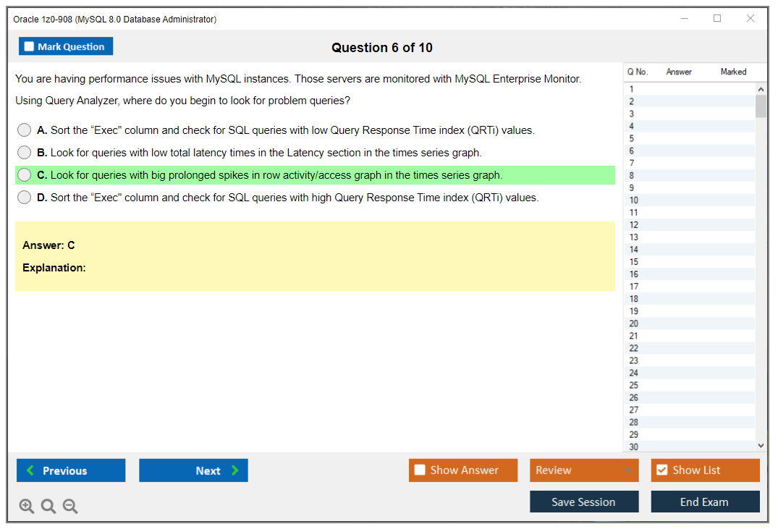The height and width of the screenshot is (532, 778).
Task: Click the checkmark icon inside Show List
Action: click(661, 470)
